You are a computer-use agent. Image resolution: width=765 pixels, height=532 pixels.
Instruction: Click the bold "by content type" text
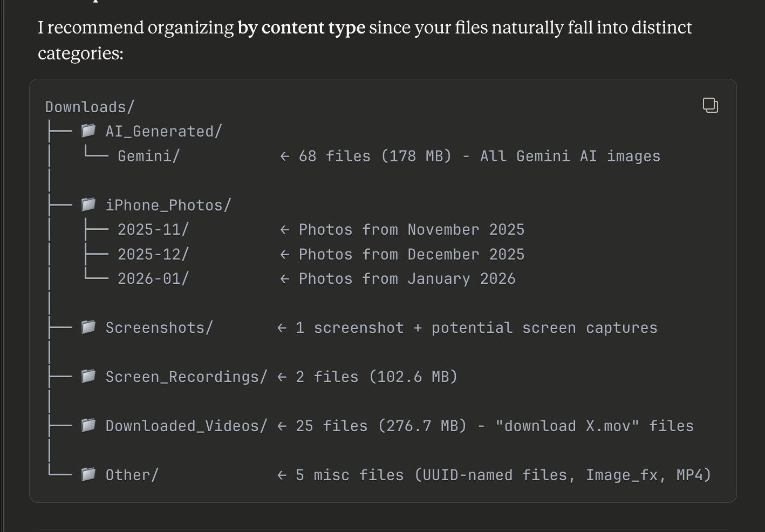pyautogui.click(x=301, y=28)
